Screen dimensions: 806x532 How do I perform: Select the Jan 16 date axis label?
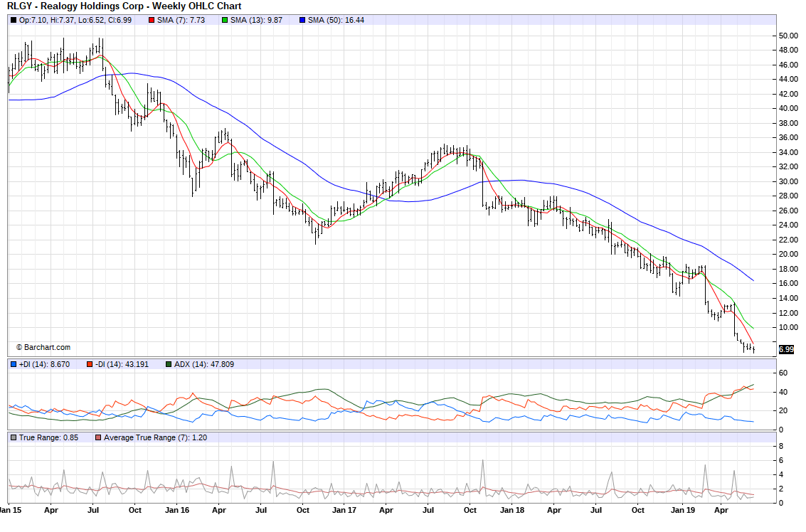pos(176,510)
